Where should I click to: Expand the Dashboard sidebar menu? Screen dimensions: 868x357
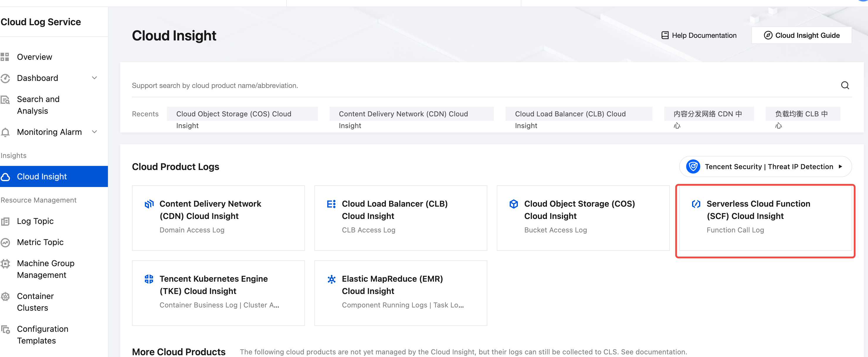click(x=94, y=78)
